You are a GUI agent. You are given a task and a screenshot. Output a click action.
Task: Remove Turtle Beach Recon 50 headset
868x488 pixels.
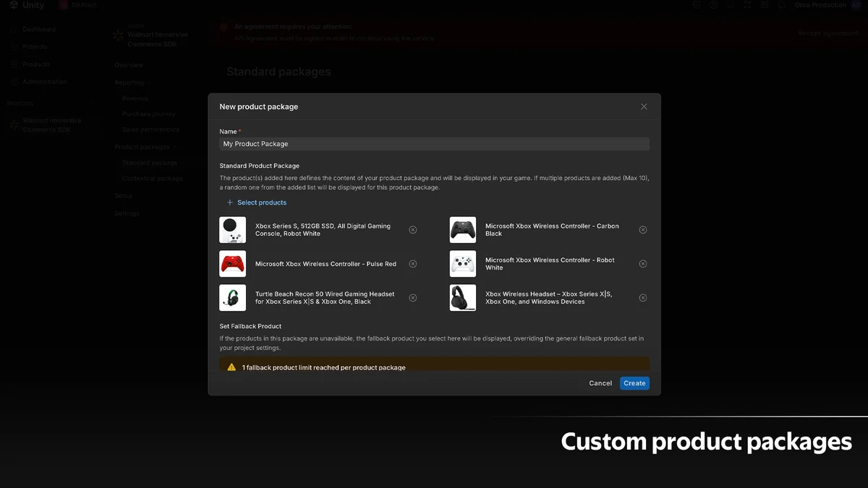412,298
